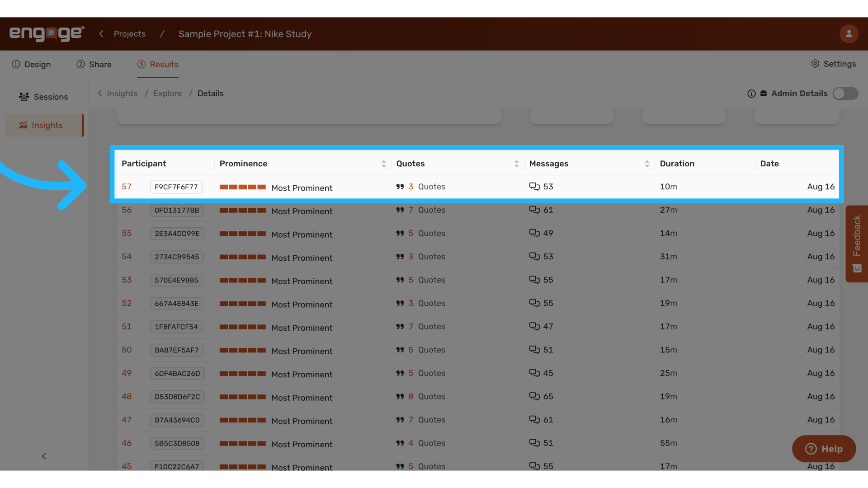
Task: Click participant number 47
Action: (x=127, y=420)
